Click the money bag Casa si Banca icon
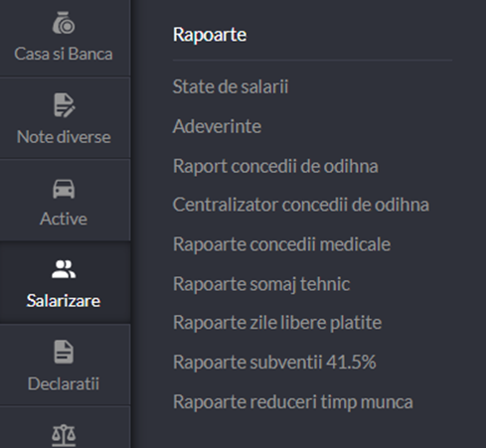486x448 pixels. 64,23
